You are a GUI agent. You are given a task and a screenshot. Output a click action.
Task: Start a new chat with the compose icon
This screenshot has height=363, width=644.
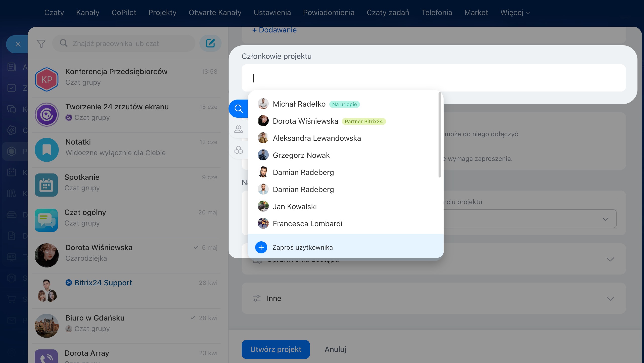coord(210,43)
